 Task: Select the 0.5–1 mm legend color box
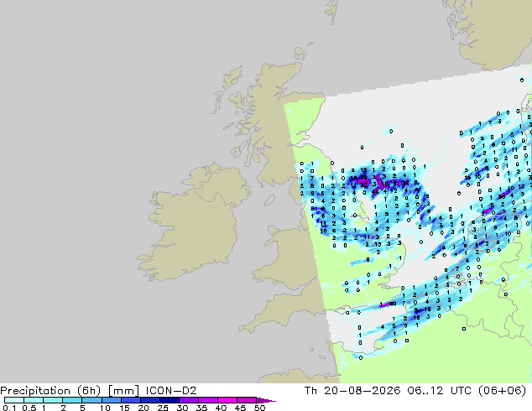34,400
